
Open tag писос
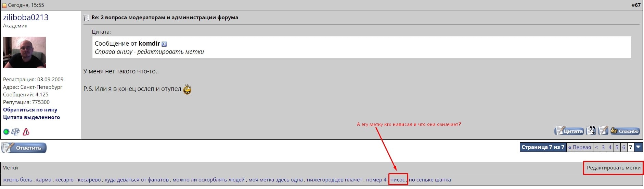coord(398,180)
